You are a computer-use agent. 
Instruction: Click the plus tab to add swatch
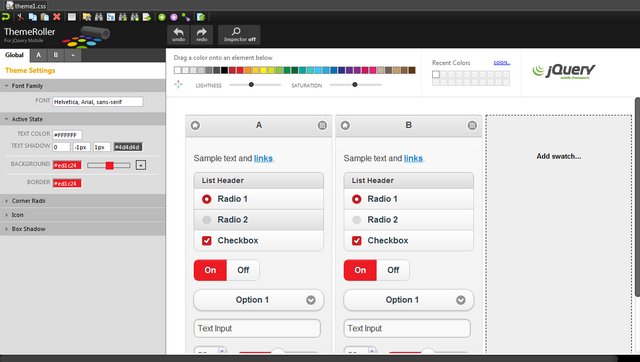[73, 55]
